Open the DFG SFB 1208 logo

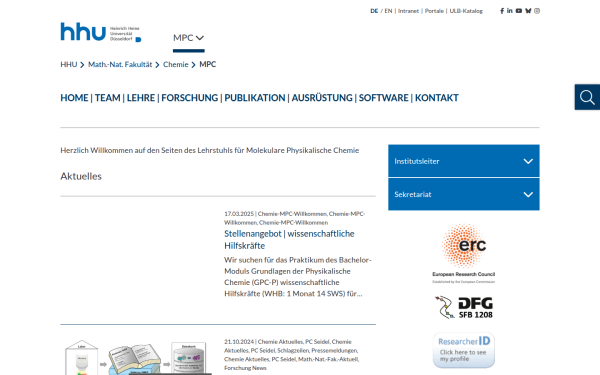tap(464, 307)
